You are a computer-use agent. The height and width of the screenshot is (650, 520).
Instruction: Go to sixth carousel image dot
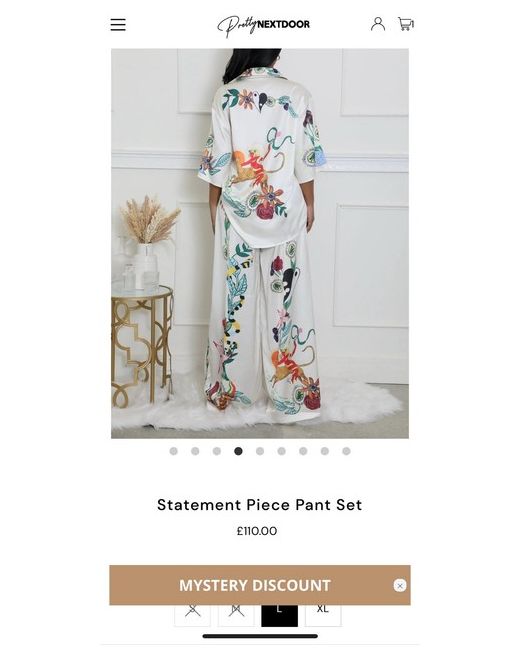[282, 451]
